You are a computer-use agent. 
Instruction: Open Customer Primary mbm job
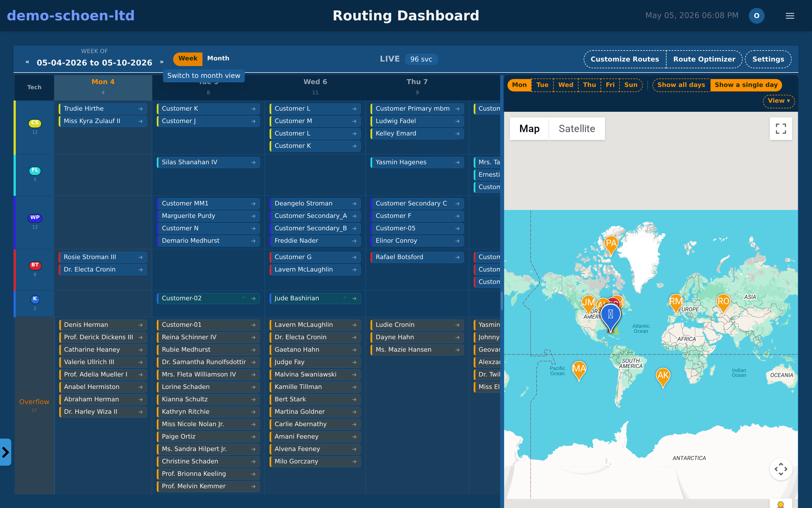[417, 109]
